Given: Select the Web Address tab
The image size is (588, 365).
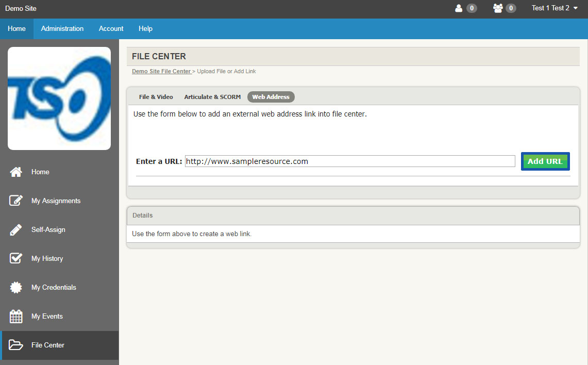Looking at the screenshot, I should tap(271, 97).
